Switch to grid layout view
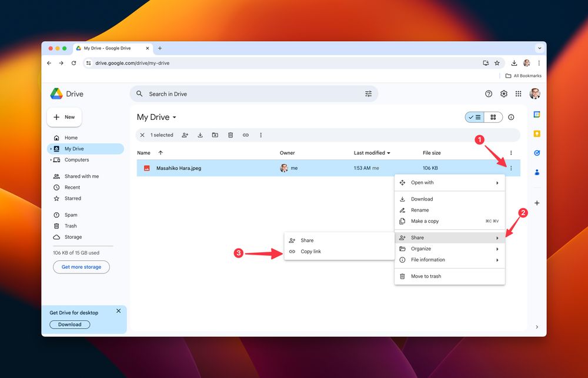This screenshot has height=378, width=588. [493, 117]
